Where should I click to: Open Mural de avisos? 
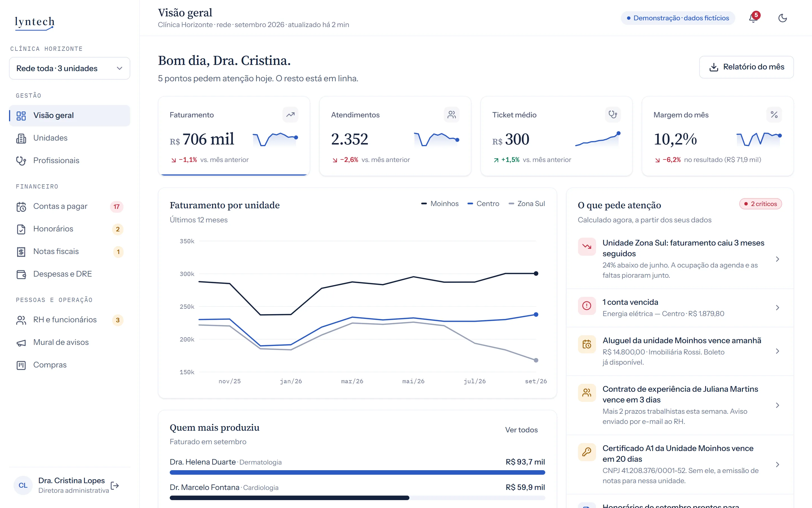tap(69, 342)
